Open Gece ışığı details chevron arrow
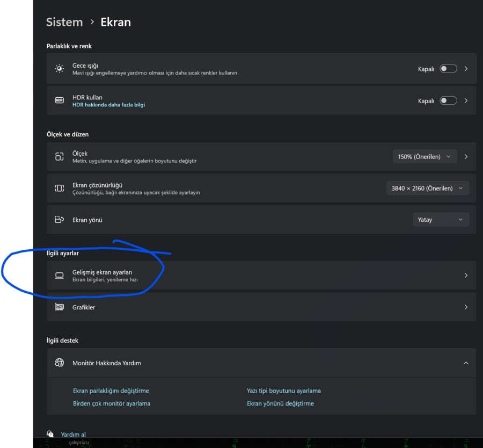The width and height of the screenshot is (483, 448). pos(466,69)
